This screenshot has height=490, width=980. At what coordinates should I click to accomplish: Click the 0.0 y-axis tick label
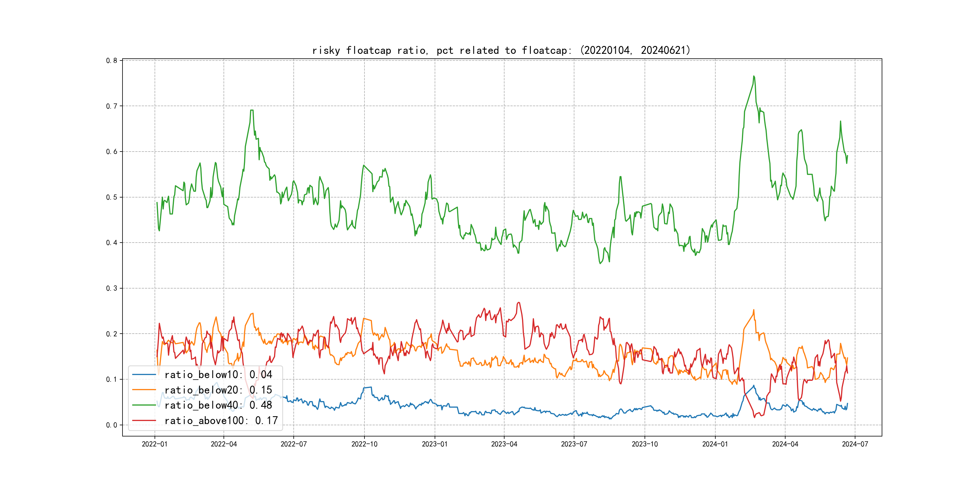click(x=112, y=425)
